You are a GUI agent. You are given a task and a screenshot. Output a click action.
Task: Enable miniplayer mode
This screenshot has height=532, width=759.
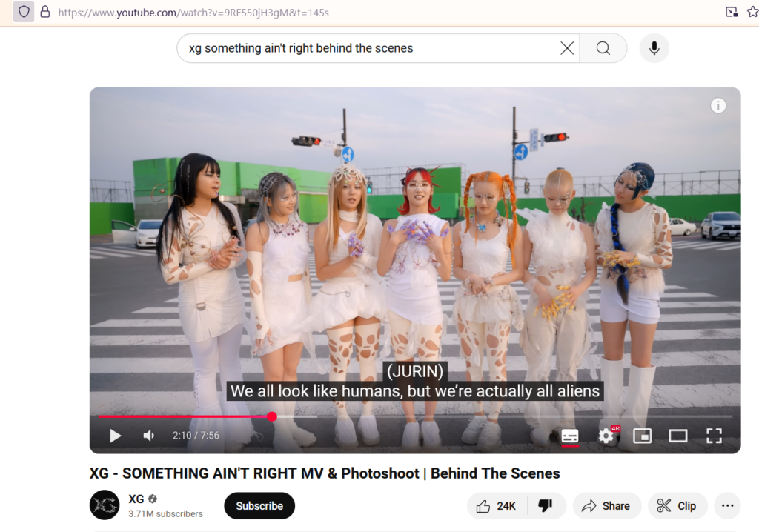pyautogui.click(x=642, y=436)
